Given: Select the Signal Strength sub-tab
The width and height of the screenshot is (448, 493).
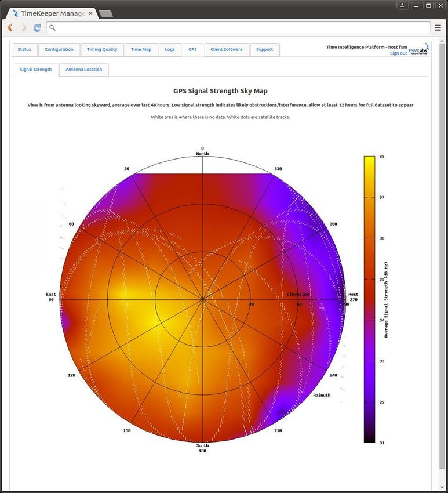Looking at the screenshot, I should tap(36, 70).
